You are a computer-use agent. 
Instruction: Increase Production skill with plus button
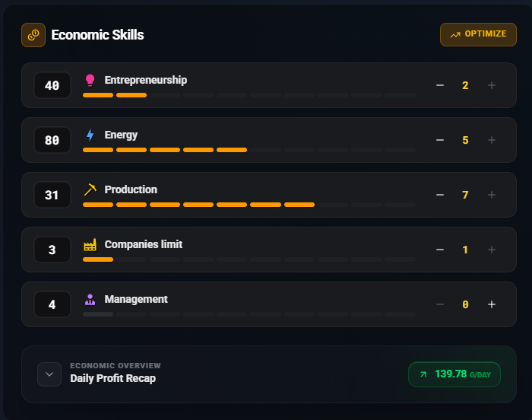click(x=492, y=195)
